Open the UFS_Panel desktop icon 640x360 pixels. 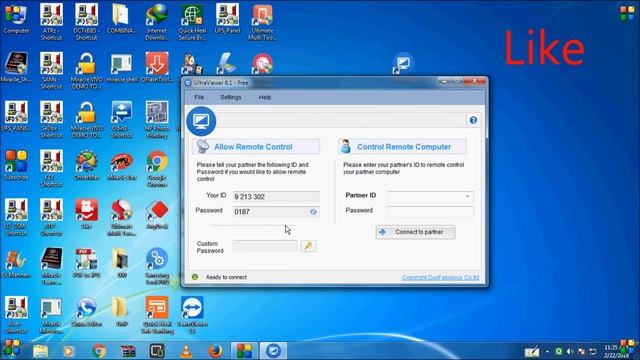227,19
